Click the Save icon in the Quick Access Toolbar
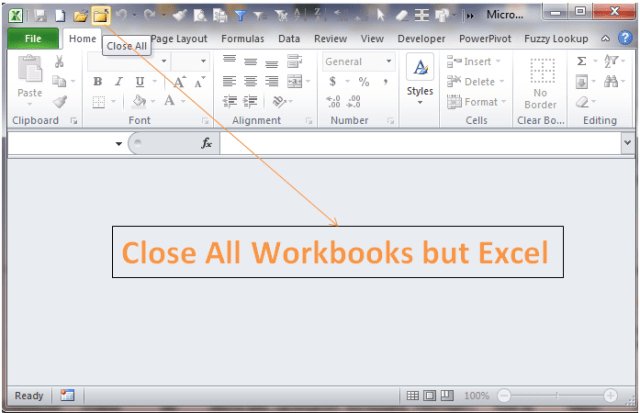 (x=40, y=16)
